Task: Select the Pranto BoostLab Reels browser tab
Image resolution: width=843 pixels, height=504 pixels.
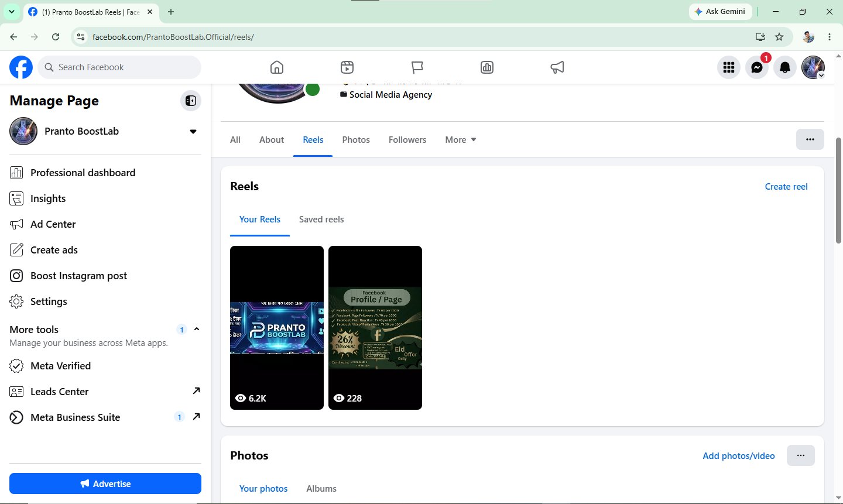Action: tap(91, 12)
